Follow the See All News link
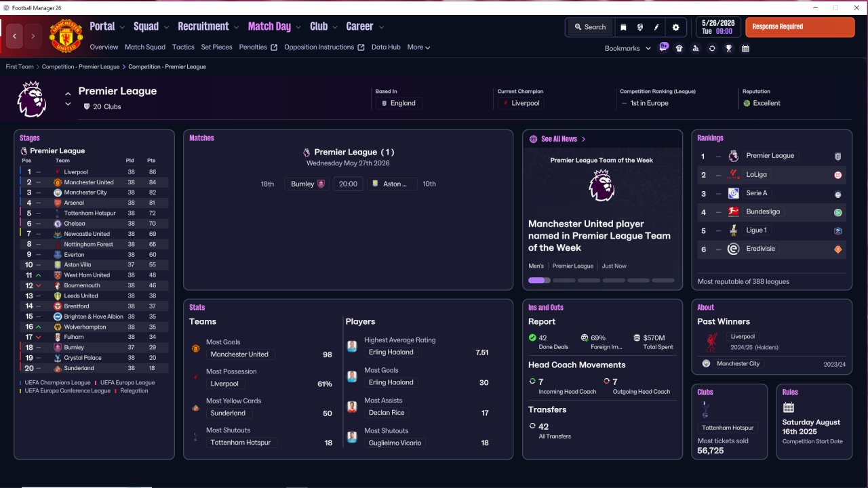Image resolution: width=868 pixels, height=488 pixels. pyautogui.click(x=564, y=139)
